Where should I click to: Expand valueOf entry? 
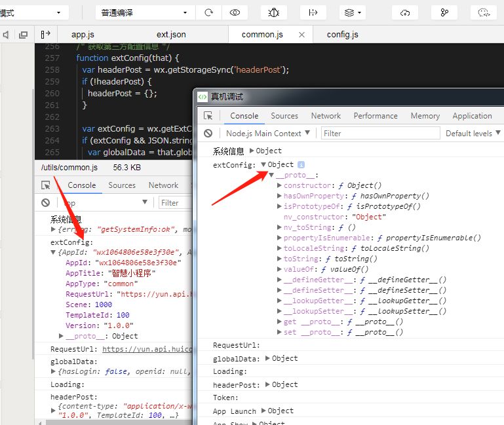point(279,269)
